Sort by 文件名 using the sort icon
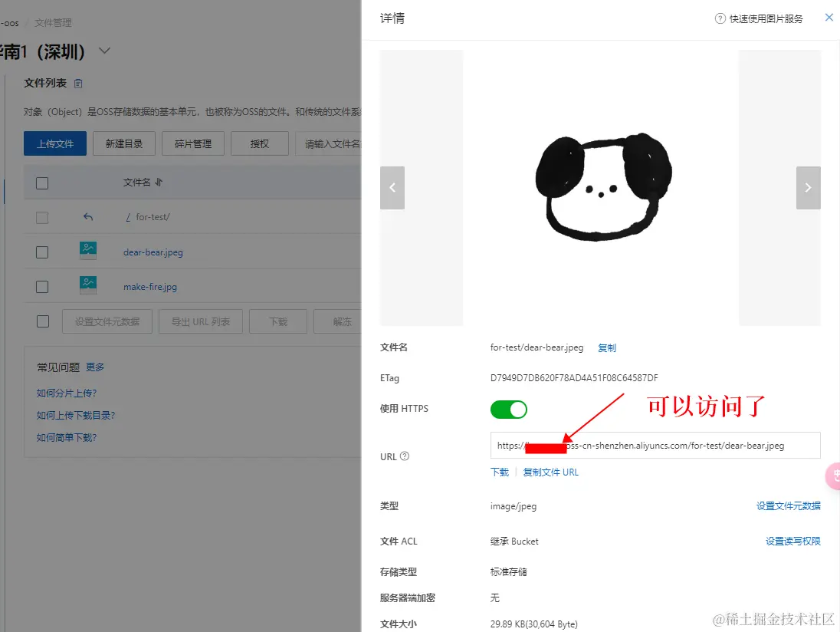Screen dimensions: 840x632 tap(159, 183)
